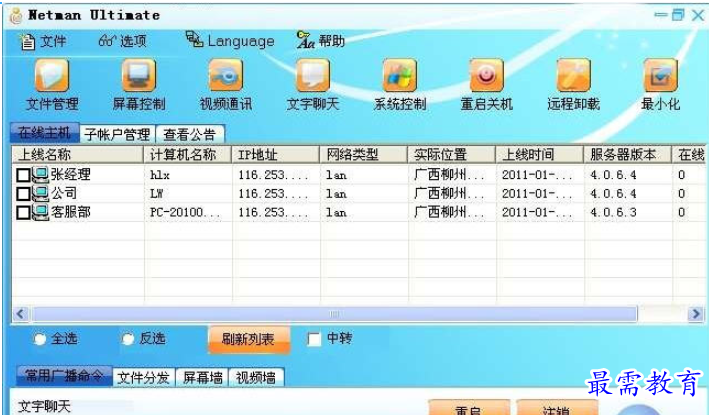Switch to 文件分发 tab

[143, 377]
